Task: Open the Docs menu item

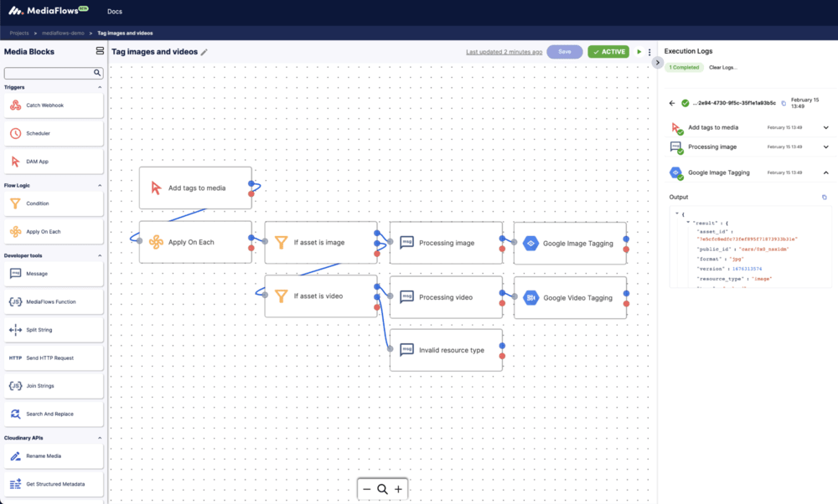Action: (x=116, y=12)
